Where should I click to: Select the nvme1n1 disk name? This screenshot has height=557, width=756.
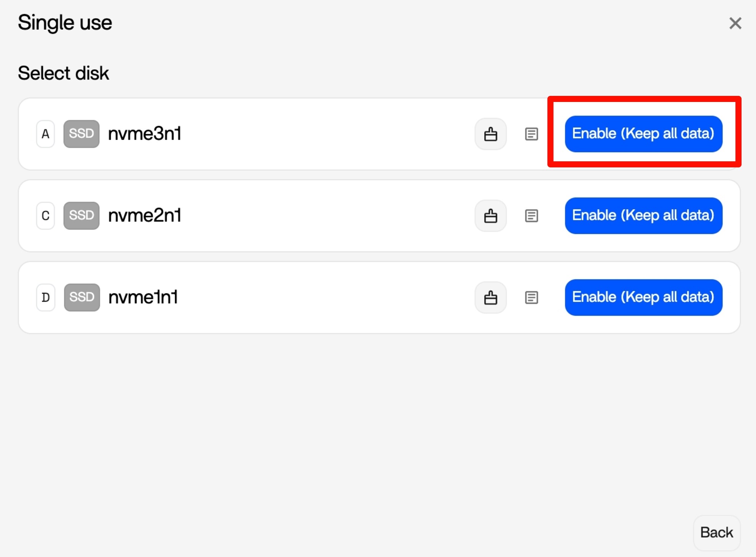pyautogui.click(x=143, y=298)
